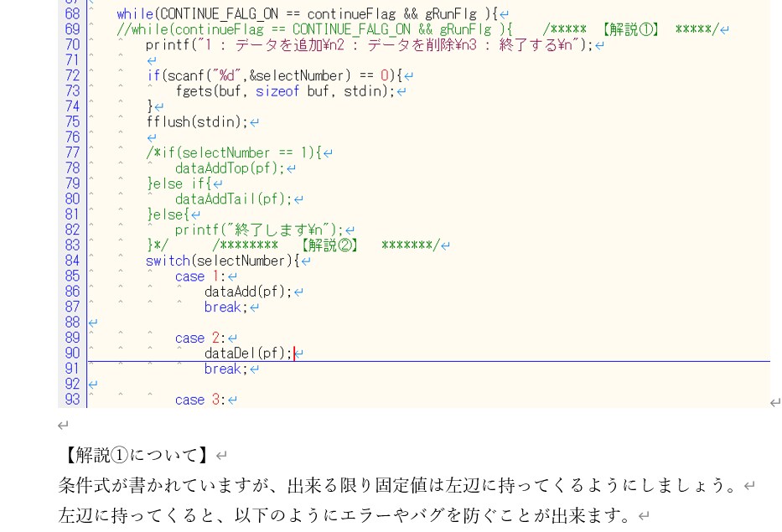The height and width of the screenshot is (532, 782).
Task: Click line number 72 in gutter
Action: point(72,75)
